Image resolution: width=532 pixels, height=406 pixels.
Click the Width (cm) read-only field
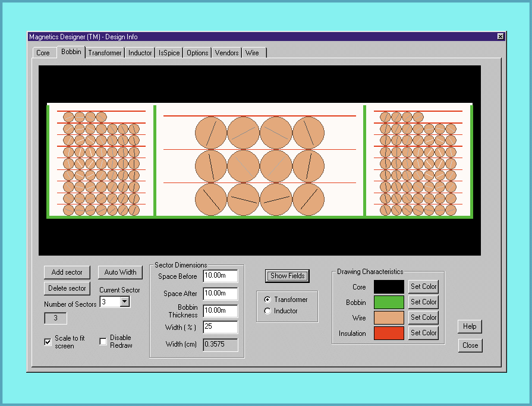coord(221,345)
